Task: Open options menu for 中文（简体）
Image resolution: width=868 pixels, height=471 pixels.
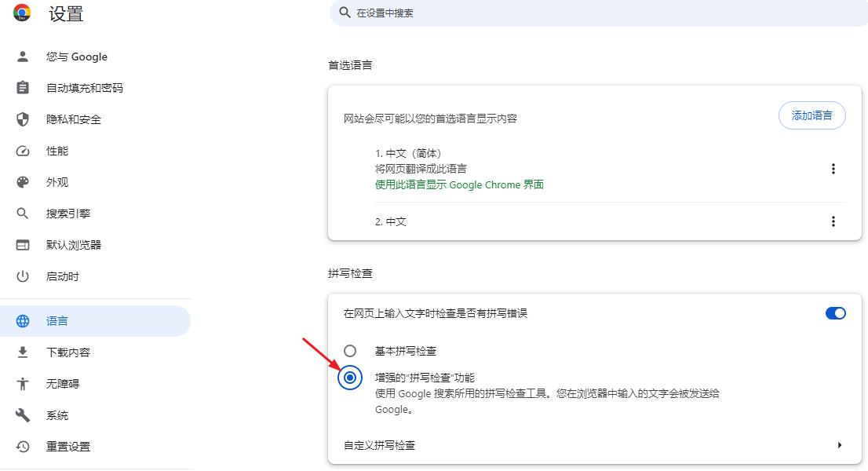Action: [833, 168]
